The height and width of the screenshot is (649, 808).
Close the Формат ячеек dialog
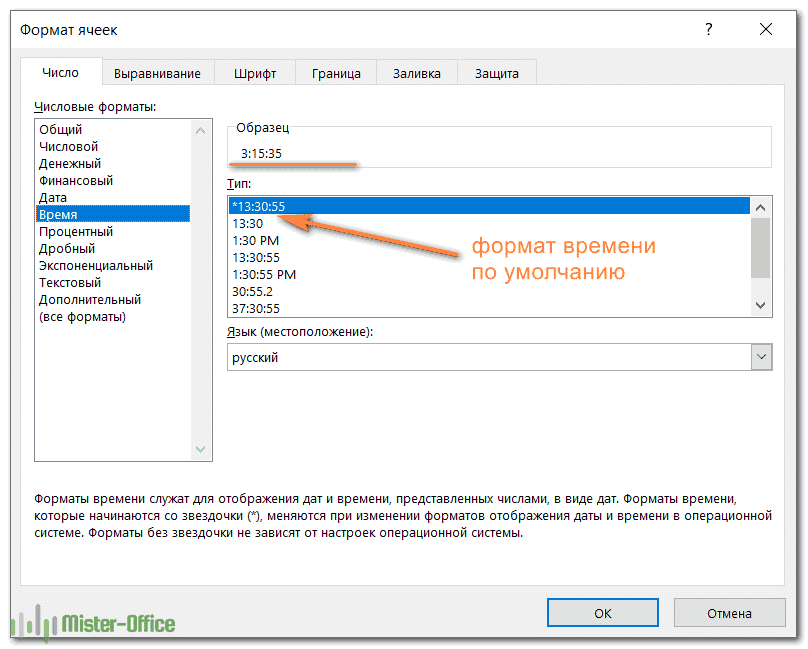(768, 29)
